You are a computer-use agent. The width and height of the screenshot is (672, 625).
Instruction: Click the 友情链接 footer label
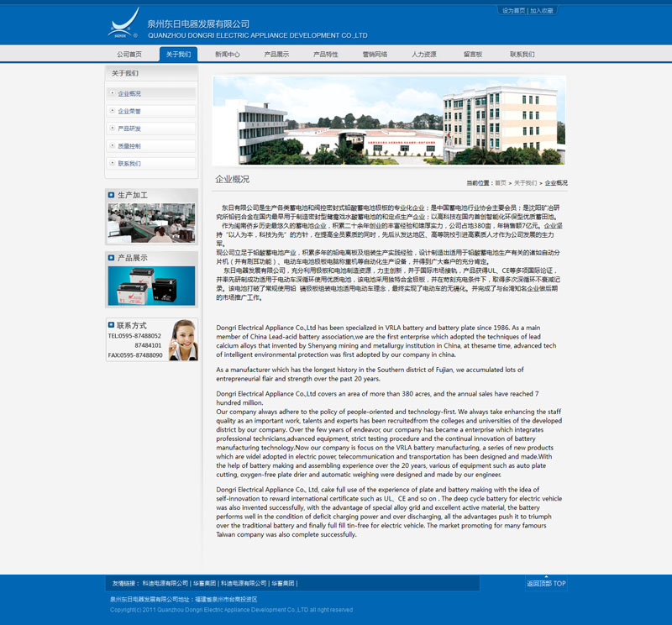point(125,584)
